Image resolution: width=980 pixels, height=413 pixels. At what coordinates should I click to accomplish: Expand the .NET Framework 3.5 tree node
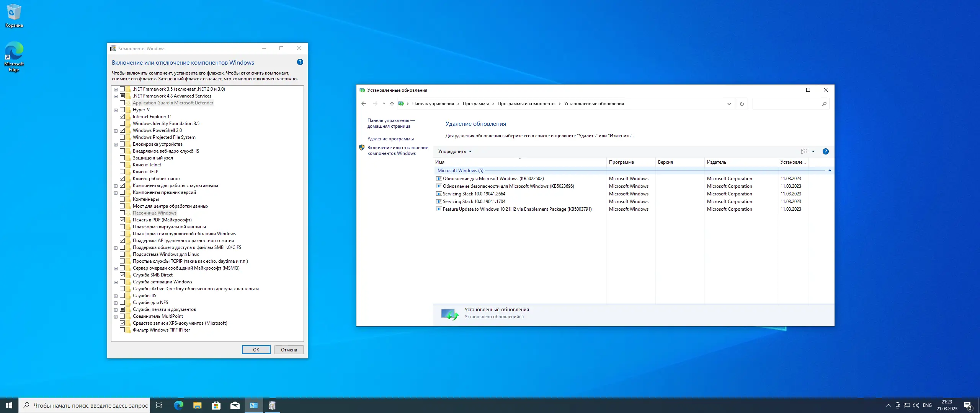tap(116, 89)
